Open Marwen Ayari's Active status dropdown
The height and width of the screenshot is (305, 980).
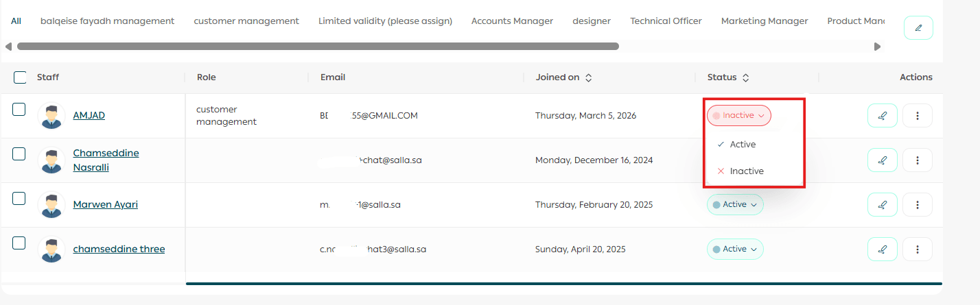[735, 204]
